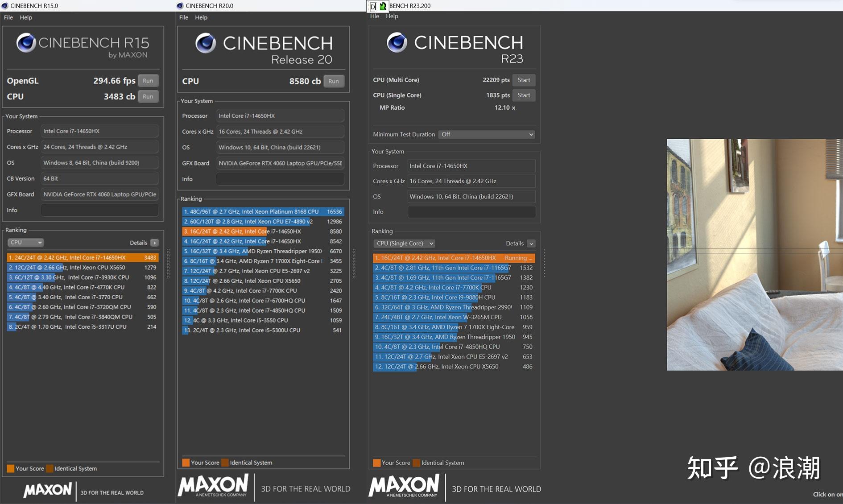Select R20 ranking row with score 8542

point(263,241)
